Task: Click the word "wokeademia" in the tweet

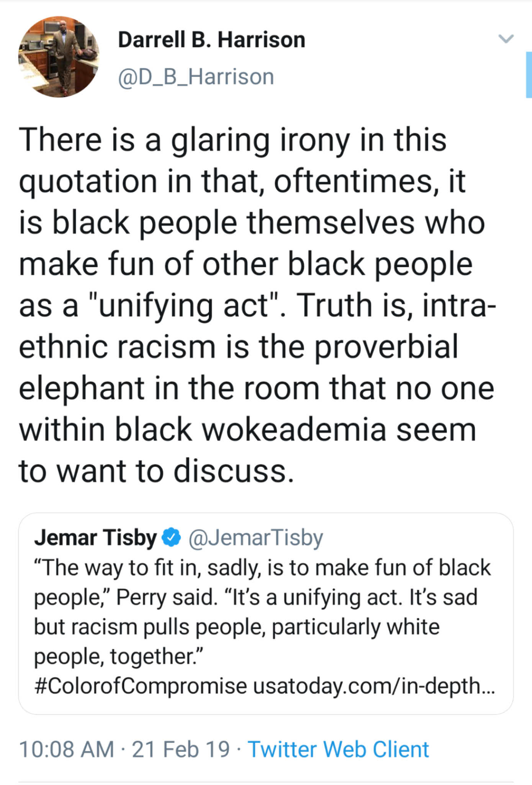Action: click(293, 429)
